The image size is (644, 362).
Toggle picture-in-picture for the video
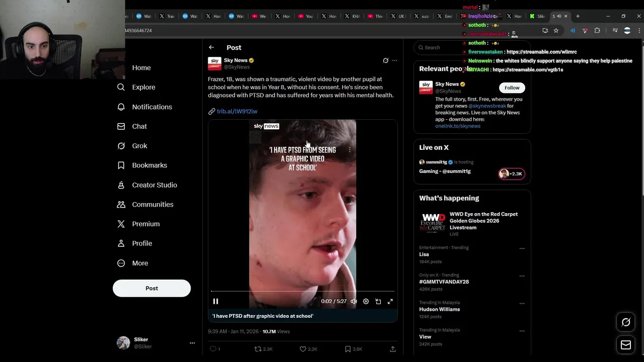(378, 301)
